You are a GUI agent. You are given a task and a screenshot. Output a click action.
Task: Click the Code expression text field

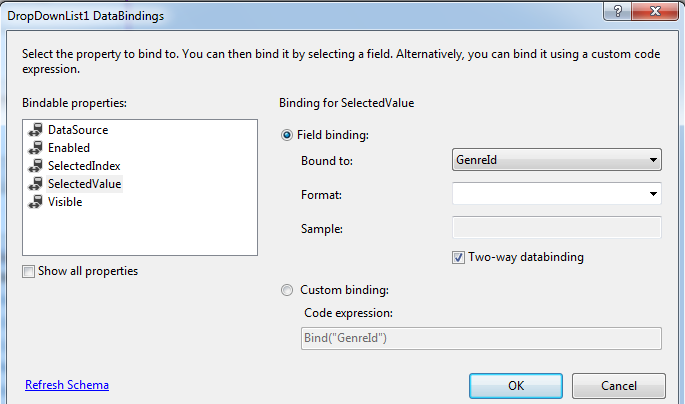[x=480, y=338]
